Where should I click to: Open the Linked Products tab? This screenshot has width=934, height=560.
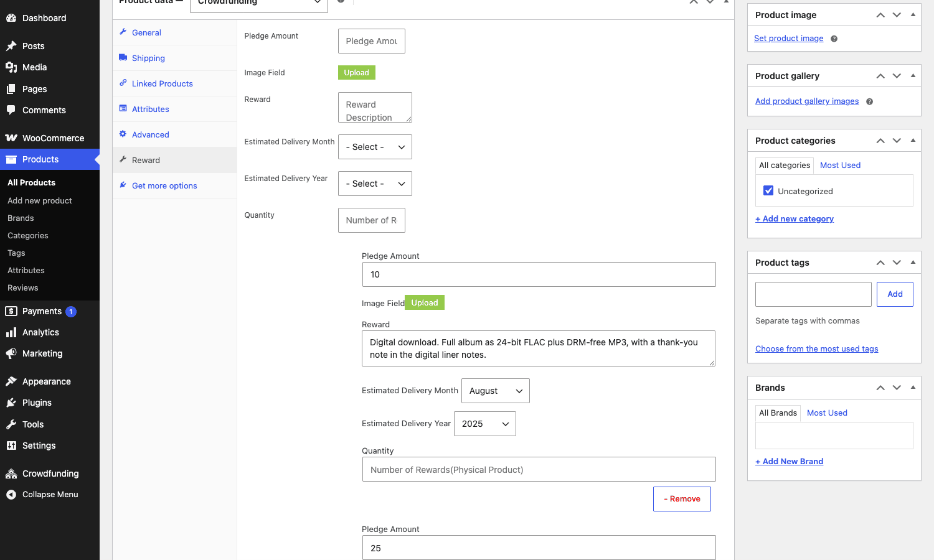pyautogui.click(x=174, y=83)
